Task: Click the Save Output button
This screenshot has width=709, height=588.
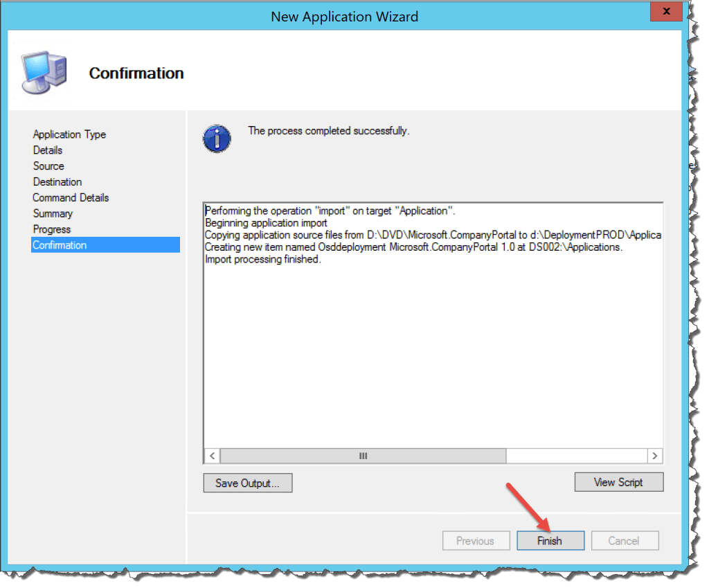Action: (247, 482)
